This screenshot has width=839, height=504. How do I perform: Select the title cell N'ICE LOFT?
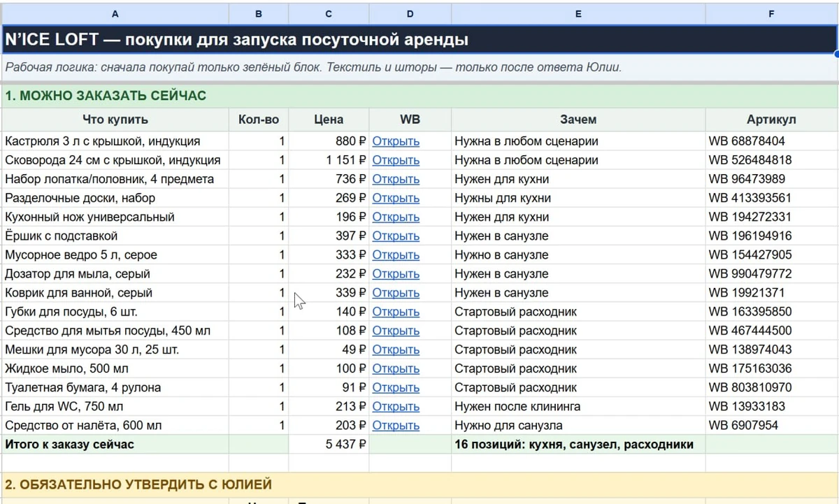click(419, 40)
